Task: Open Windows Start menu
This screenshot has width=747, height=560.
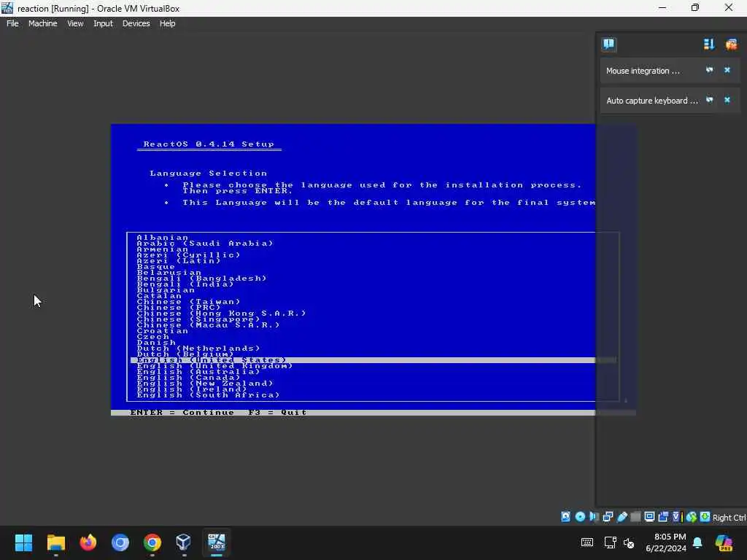Action: pyautogui.click(x=23, y=542)
